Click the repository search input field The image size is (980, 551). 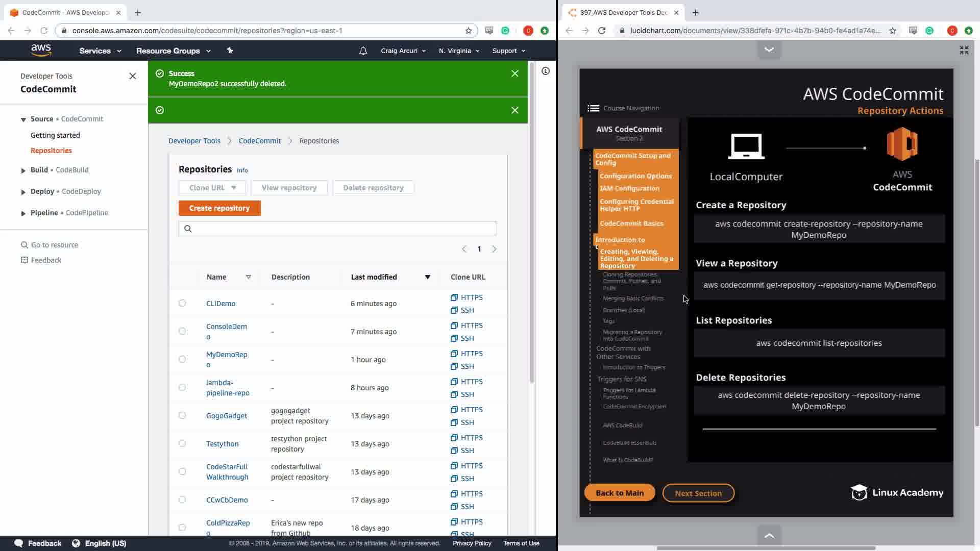tap(342, 229)
